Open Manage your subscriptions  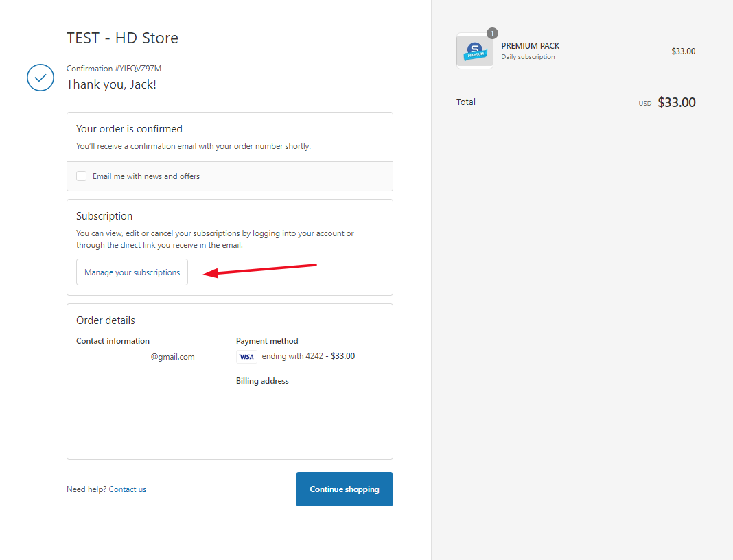tap(132, 272)
